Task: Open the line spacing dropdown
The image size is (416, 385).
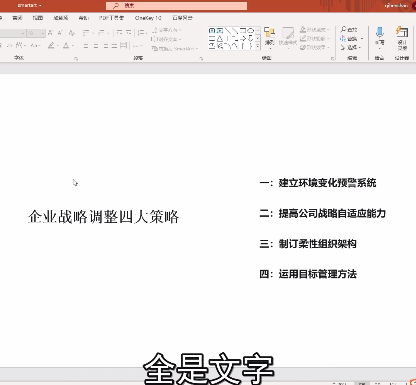Action: (x=142, y=33)
